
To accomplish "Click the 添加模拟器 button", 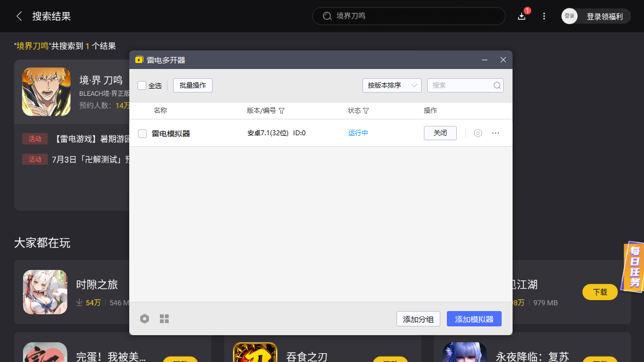I will [474, 318].
